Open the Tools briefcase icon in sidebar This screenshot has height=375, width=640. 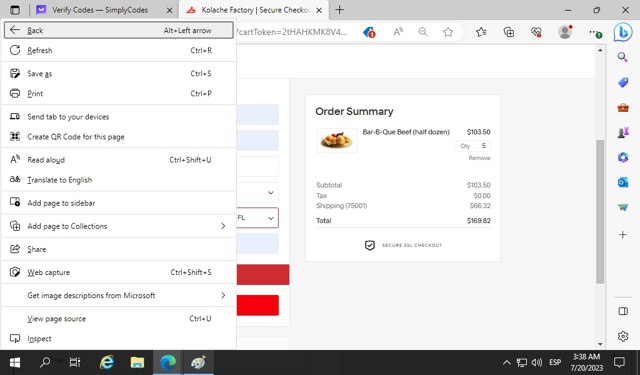point(622,108)
